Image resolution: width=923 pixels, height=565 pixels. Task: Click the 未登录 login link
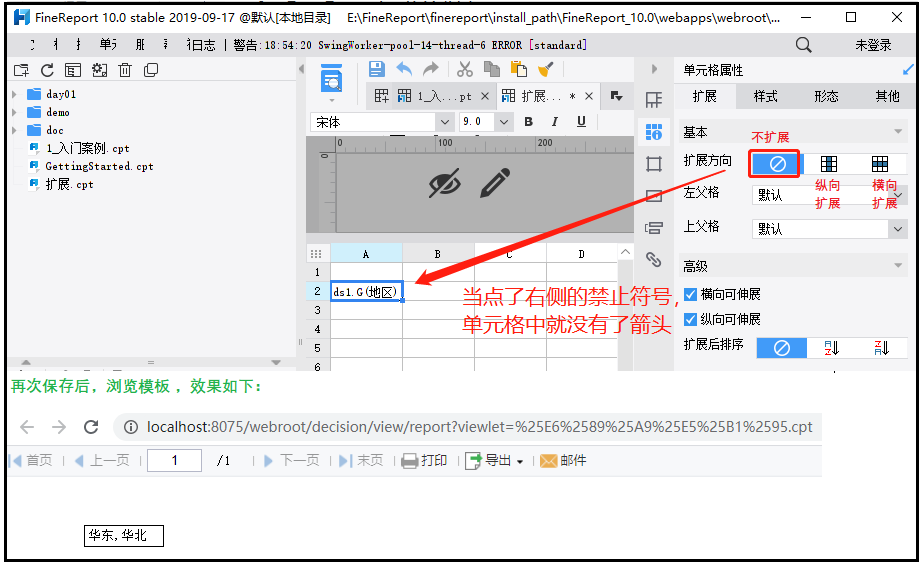(x=873, y=45)
